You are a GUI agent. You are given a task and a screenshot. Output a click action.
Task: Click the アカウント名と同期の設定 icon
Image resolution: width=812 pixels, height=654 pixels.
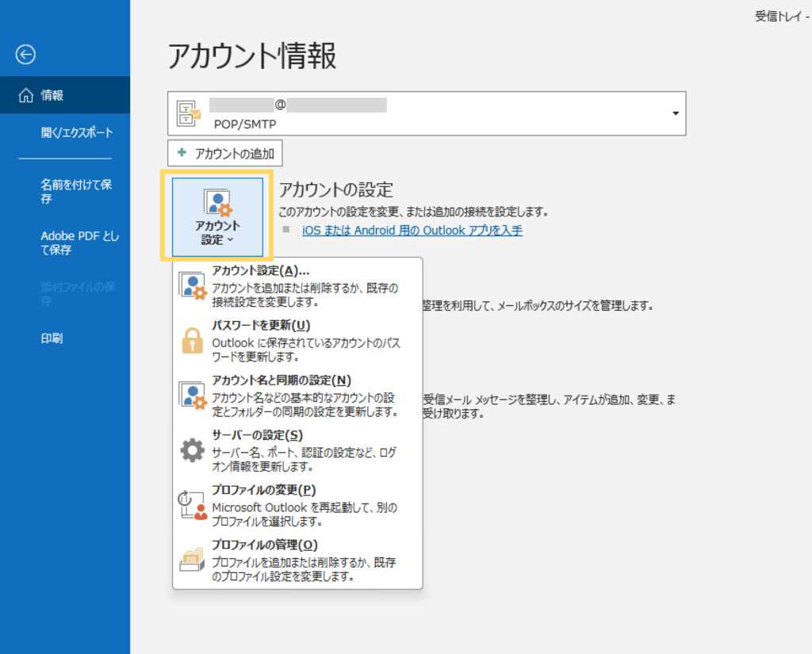coord(193,396)
